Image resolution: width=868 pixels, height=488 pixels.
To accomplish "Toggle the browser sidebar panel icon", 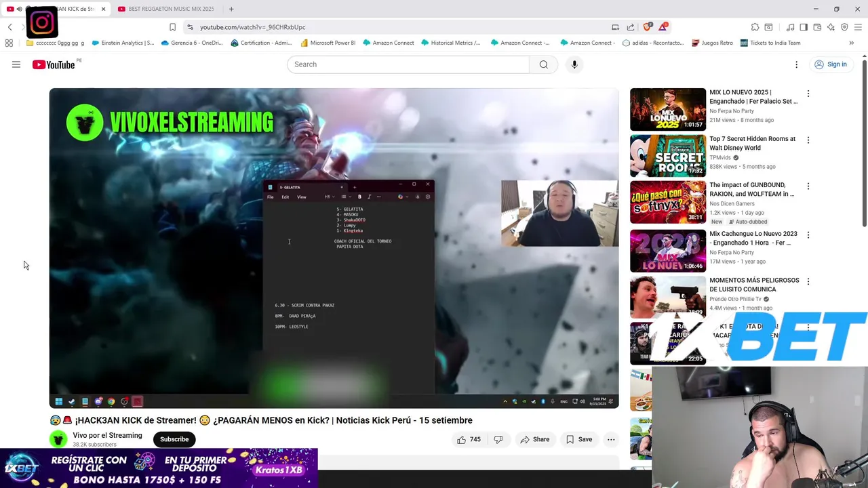I will (x=804, y=27).
